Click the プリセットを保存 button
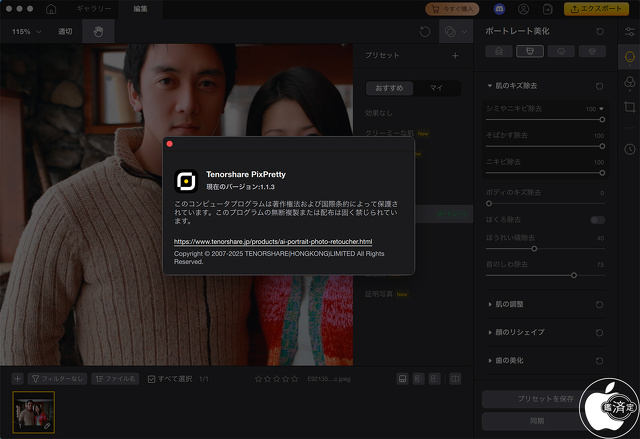The height and width of the screenshot is (439, 640). pyautogui.click(x=546, y=399)
